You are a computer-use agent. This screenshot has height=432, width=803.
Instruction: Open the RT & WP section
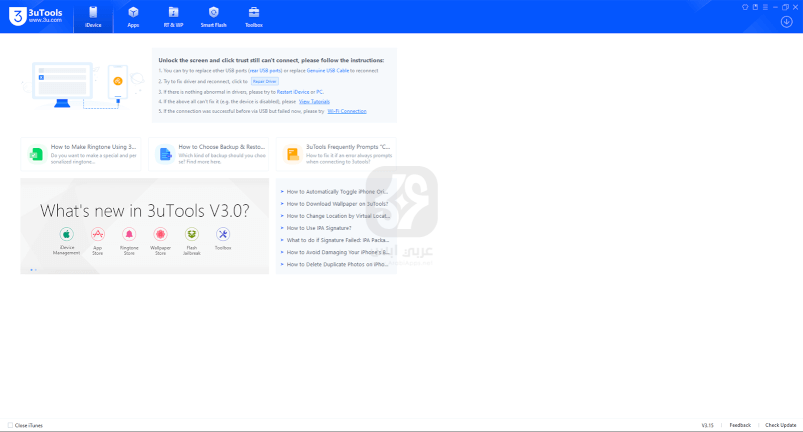pyautogui.click(x=173, y=12)
